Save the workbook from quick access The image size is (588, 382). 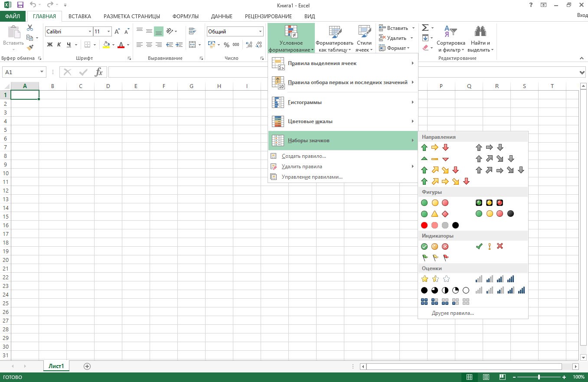click(x=20, y=5)
